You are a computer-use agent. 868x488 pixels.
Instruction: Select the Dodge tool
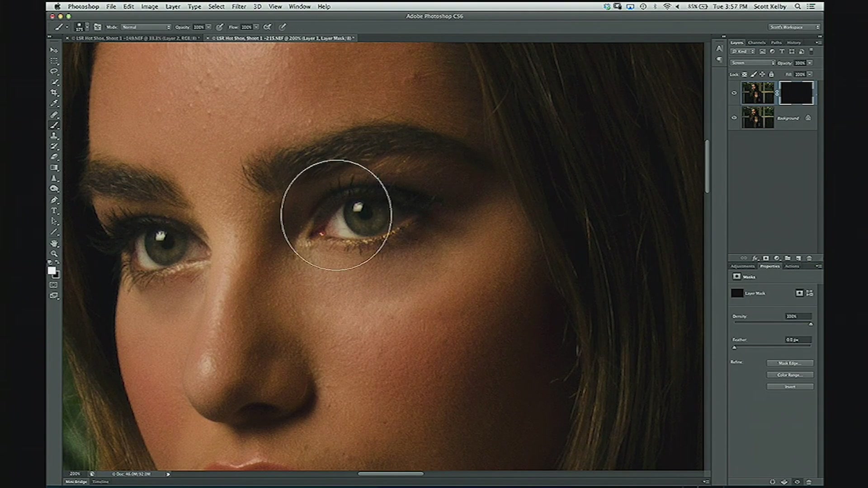point(54,189)
